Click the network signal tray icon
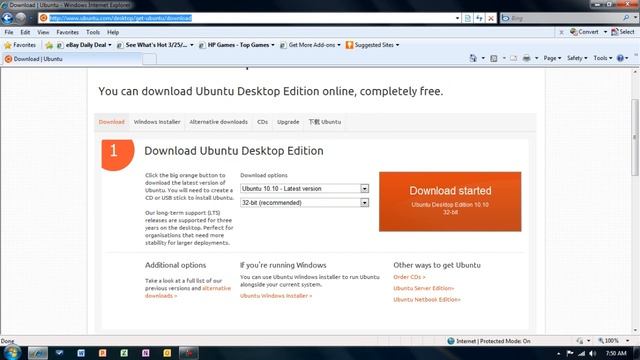The height and width of the screenshot is (360, 640). tap(581, 353)
